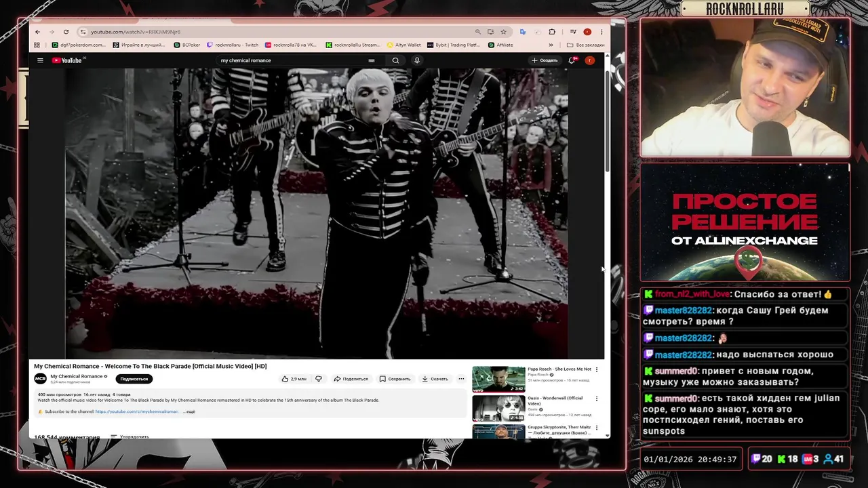Click date time text 01/01/2026 20:49:37
The height and width of the screenshot is (488, 868).
(690, 459)
